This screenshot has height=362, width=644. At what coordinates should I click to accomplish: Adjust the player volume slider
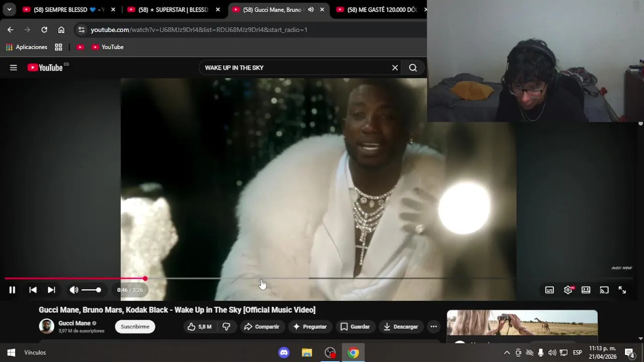91,290
